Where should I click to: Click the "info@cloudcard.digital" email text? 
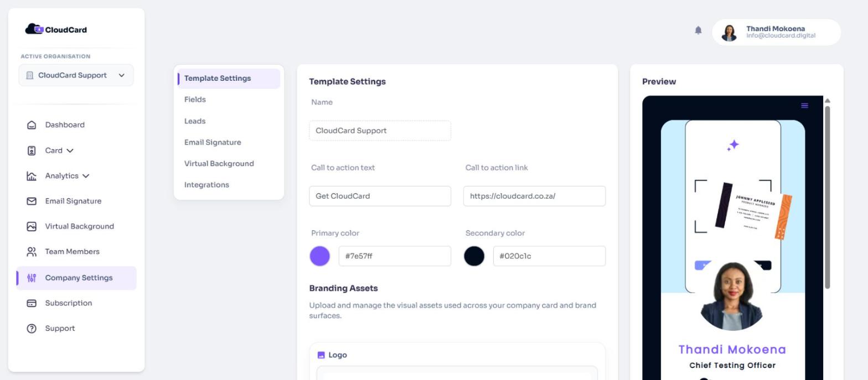pos(781,35)
